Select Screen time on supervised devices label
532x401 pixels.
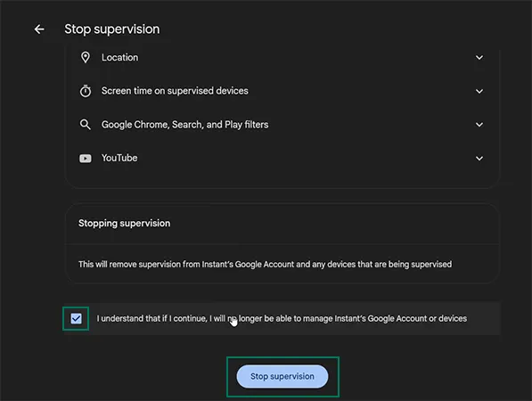tap(175, 91)
